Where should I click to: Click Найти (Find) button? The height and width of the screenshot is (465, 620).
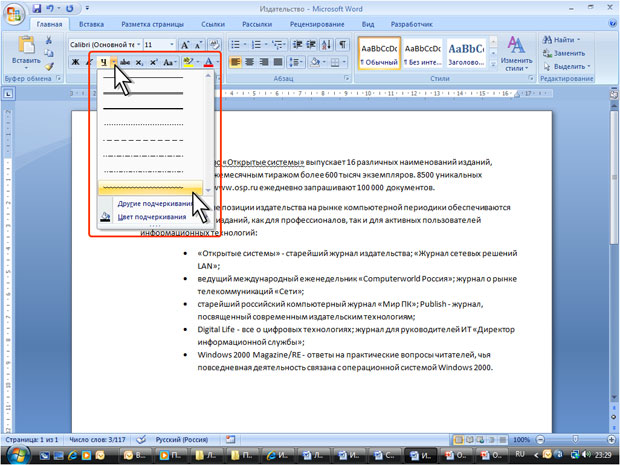(x=561, y=40)
